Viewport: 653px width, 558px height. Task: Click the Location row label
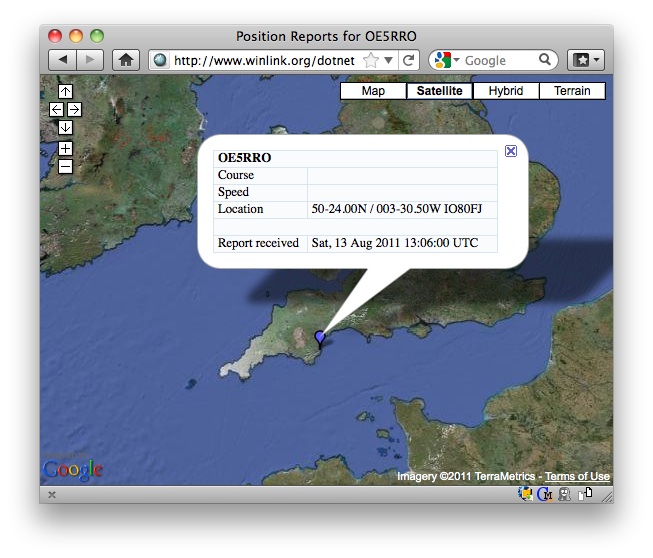(x=240, y=209)
